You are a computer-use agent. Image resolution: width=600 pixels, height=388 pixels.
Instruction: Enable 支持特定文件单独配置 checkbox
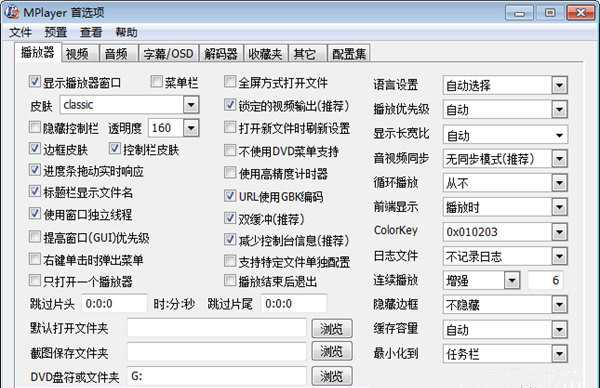point(230,261)
